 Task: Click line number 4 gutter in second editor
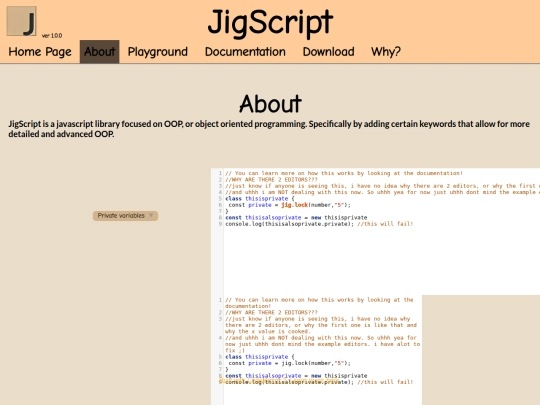tap(220, 338)
